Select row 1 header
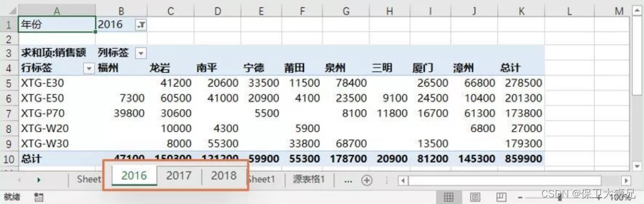The height and width of the screenshot is (204, 644). coord(9,25)
